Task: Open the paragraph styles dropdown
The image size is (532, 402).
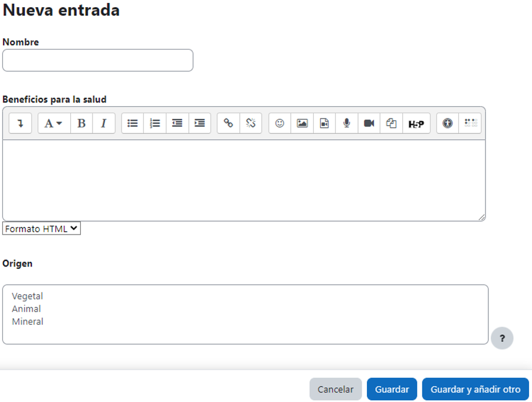Action: 54,123
